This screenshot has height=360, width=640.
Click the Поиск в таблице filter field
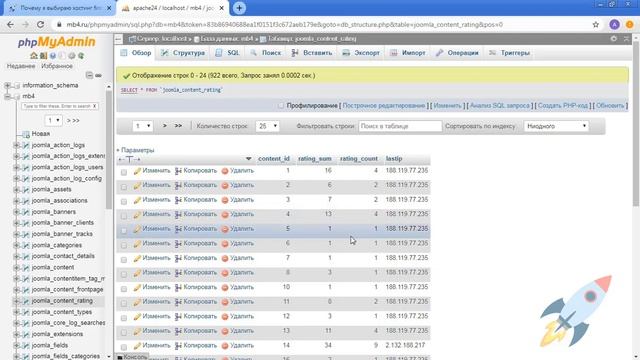[400, 126]
